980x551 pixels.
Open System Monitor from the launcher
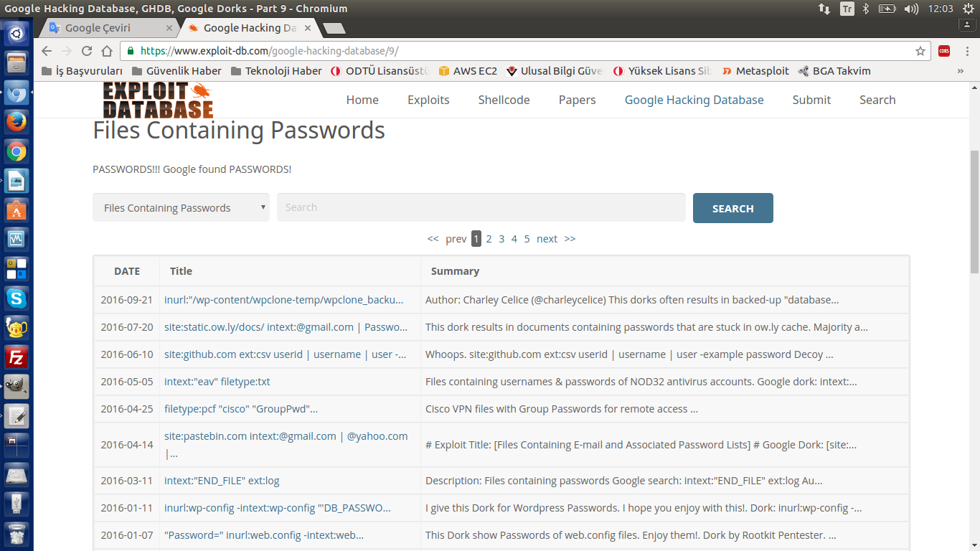coord(17,240)
